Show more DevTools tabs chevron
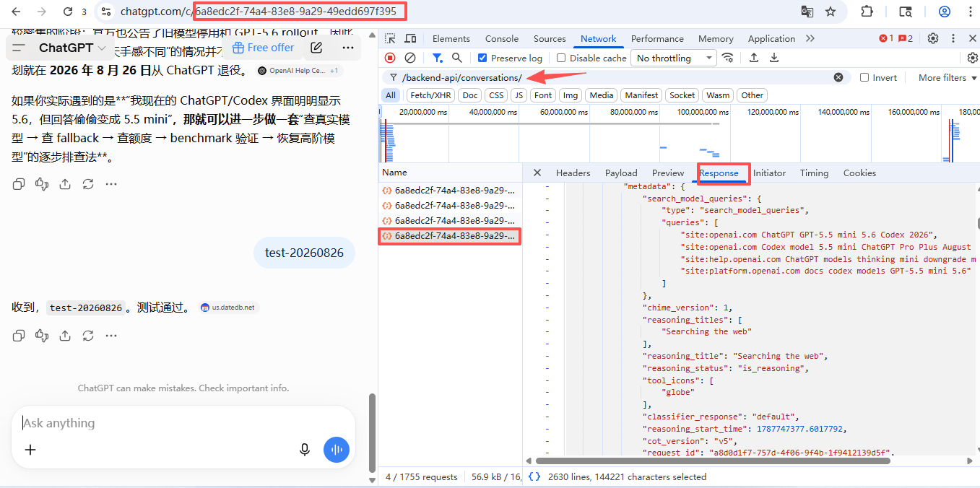This screenshot has height=488, width=980. point(810,38)
